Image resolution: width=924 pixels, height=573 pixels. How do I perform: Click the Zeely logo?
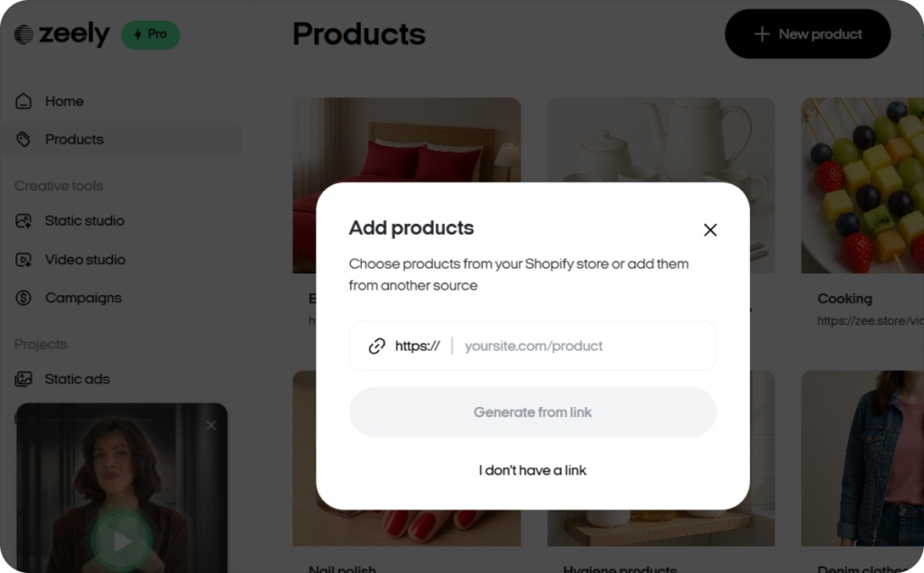click(x=61, y=33)
